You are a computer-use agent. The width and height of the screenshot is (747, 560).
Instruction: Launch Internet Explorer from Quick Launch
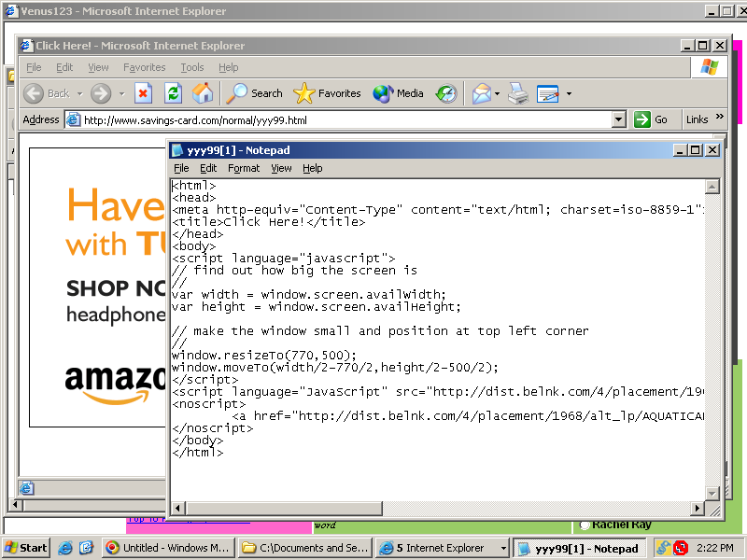pos(65,548)
